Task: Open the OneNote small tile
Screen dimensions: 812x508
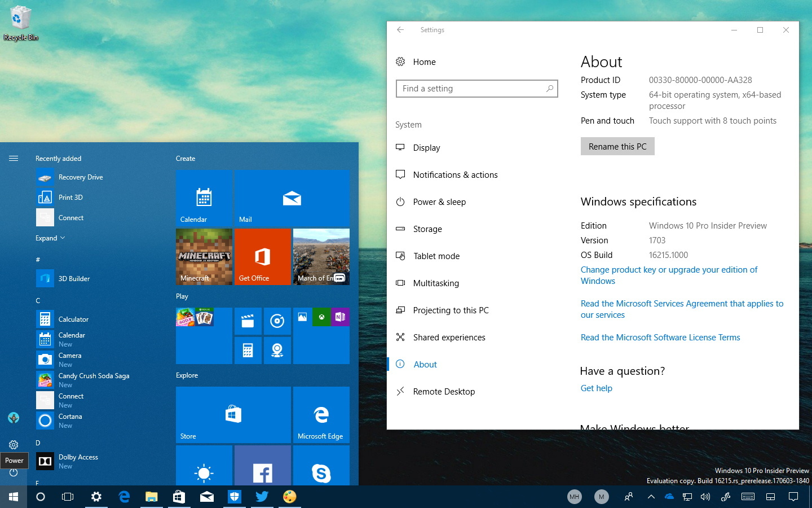Action: 340,317
